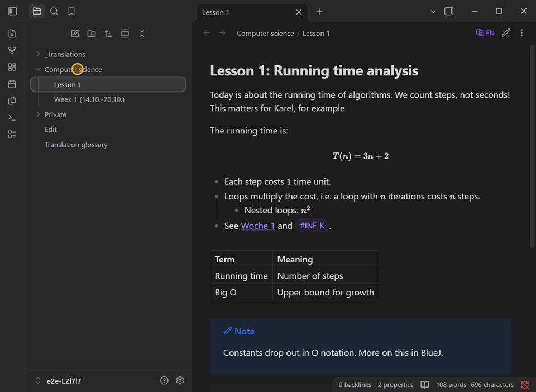Create a new folder icon
The width and height of the screenshot is (536, 392).
(x=92, y=34)
